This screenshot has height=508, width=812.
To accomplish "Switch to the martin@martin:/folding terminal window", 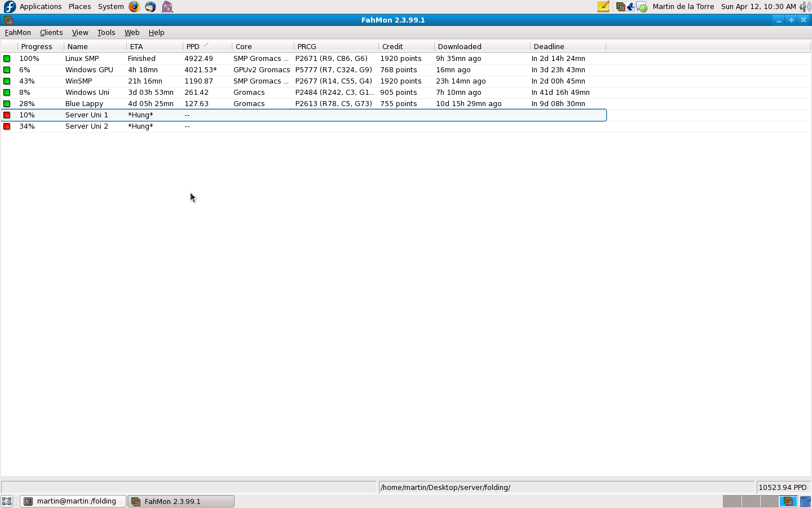I will pos(73,501).
